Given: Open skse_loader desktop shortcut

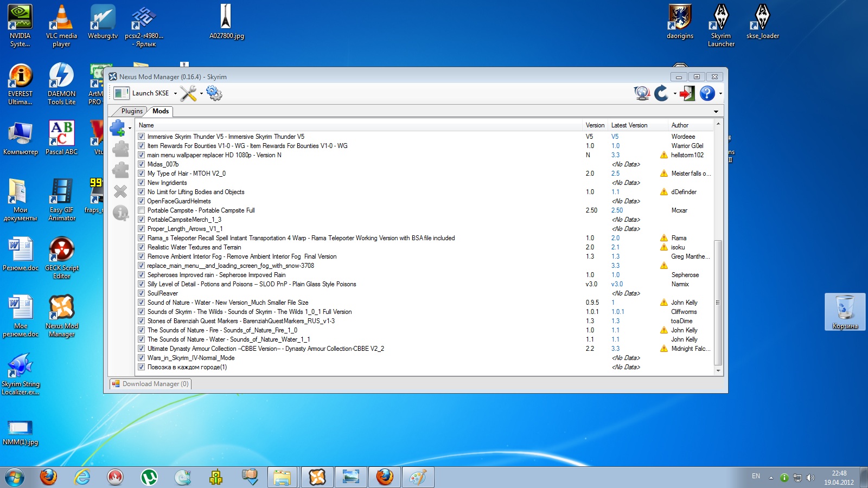Looking at the screenshot, I should point(762,22).
